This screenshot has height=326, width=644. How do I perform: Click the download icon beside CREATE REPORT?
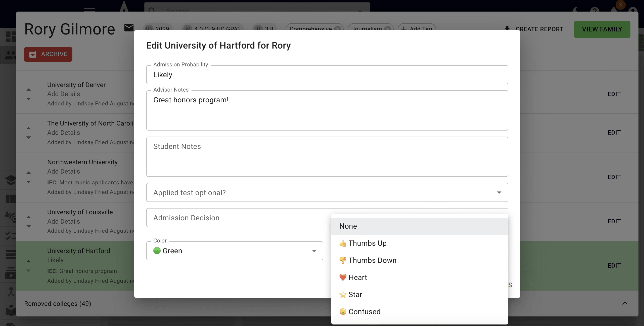[x=507, y=29]
